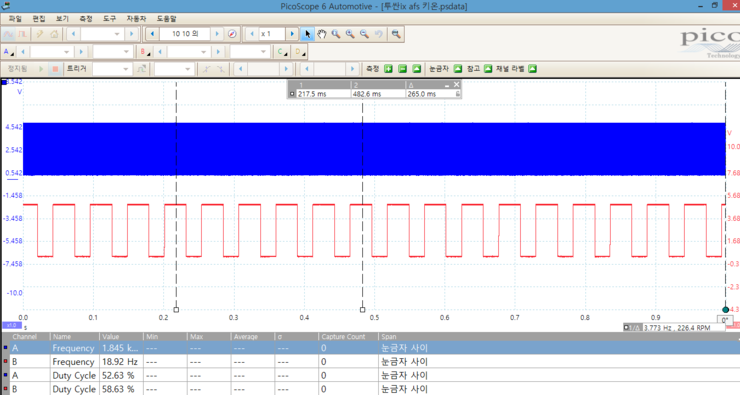This screenshot has height=395, width=740.
Task: Open the 도구 menu
Action: pos(109,18)
